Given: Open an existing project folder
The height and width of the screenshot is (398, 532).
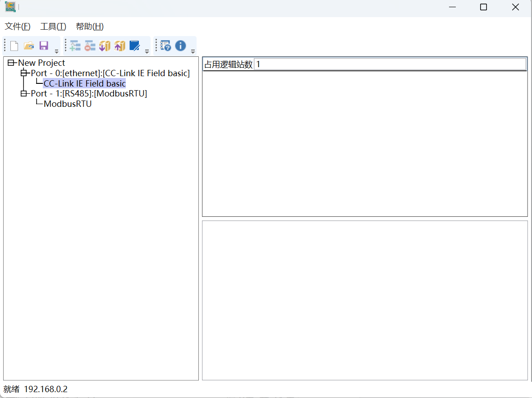Looking at the screenshot, I should click(x=29, y=46).
